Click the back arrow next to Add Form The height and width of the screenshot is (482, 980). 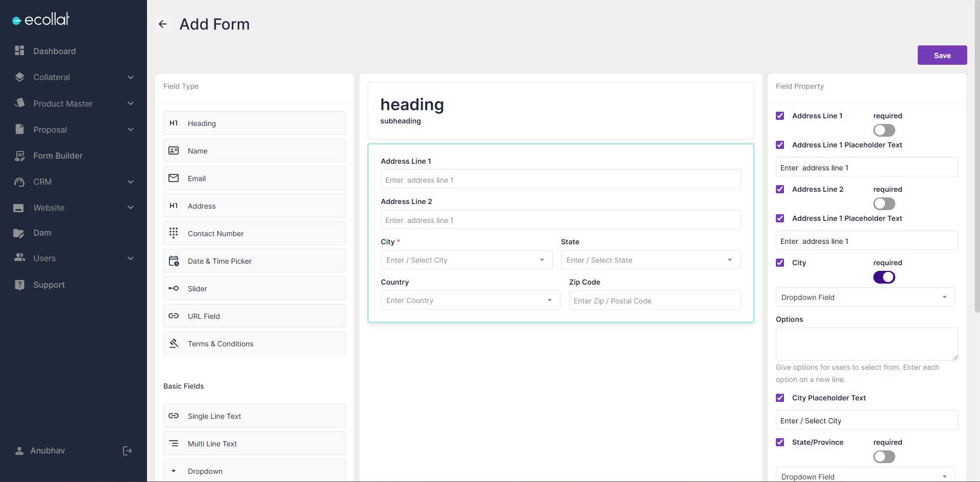click(162, 24)
